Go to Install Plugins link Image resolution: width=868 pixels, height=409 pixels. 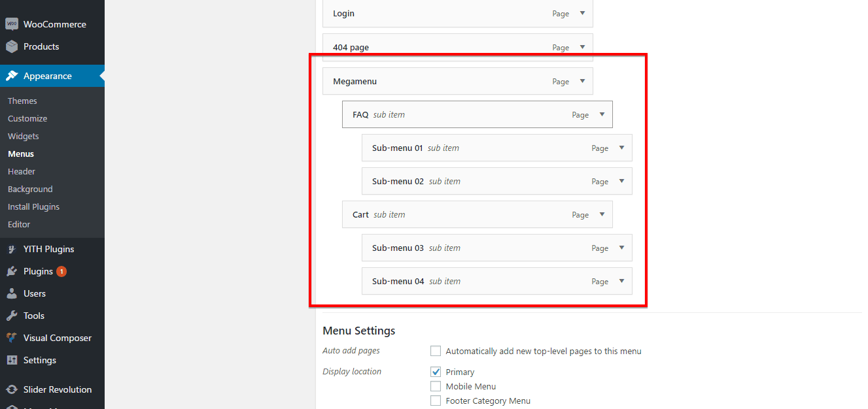33,207
